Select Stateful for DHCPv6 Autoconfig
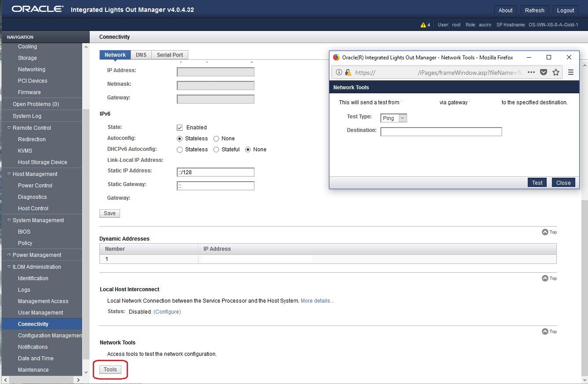This screenshot has height=384, width=588. click(x=216, y=150)
